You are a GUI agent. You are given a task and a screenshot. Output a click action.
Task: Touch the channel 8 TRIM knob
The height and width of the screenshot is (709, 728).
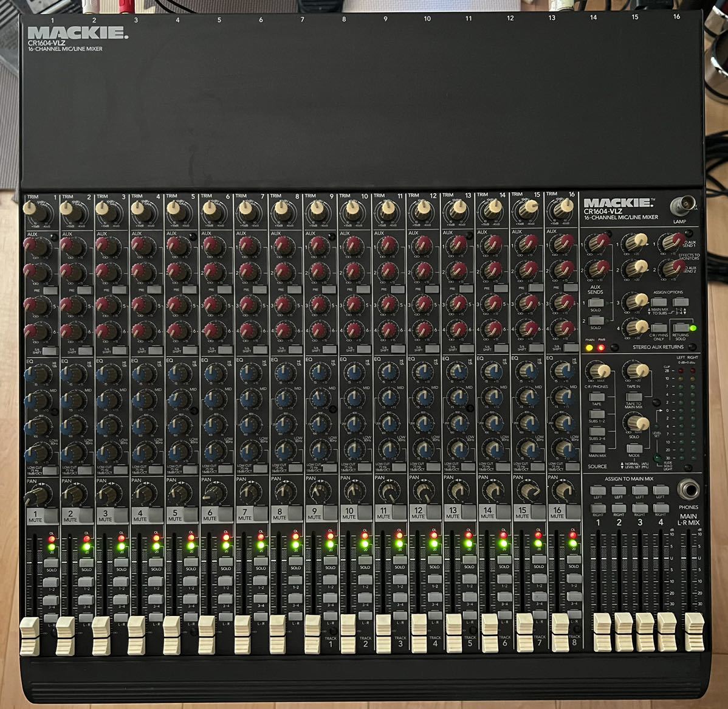[282, 210]
